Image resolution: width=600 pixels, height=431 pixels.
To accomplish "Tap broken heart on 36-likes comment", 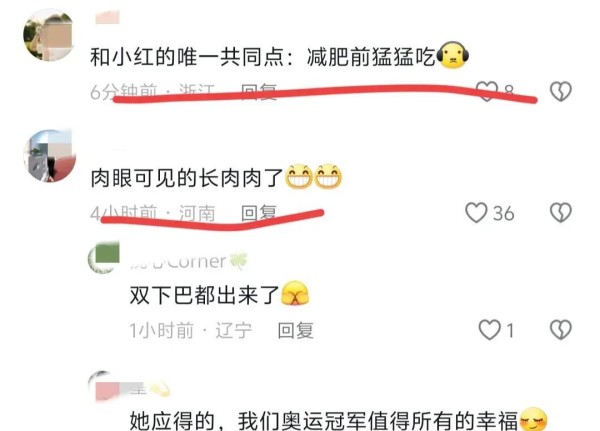I will click(561, 212).
